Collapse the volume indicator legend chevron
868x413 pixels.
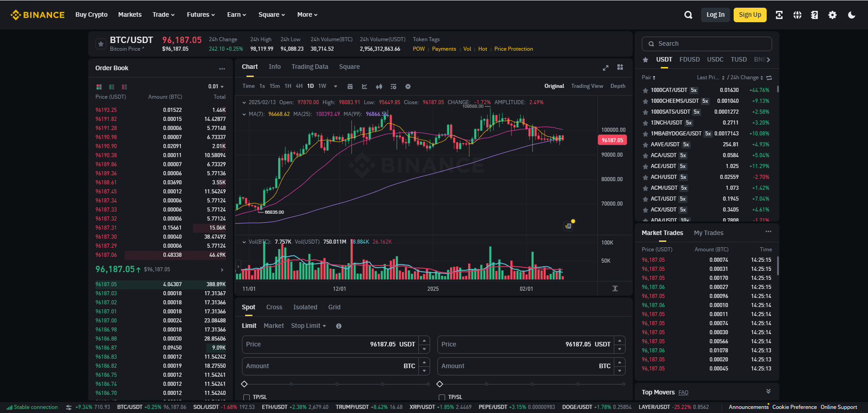(x=244, y=242)
